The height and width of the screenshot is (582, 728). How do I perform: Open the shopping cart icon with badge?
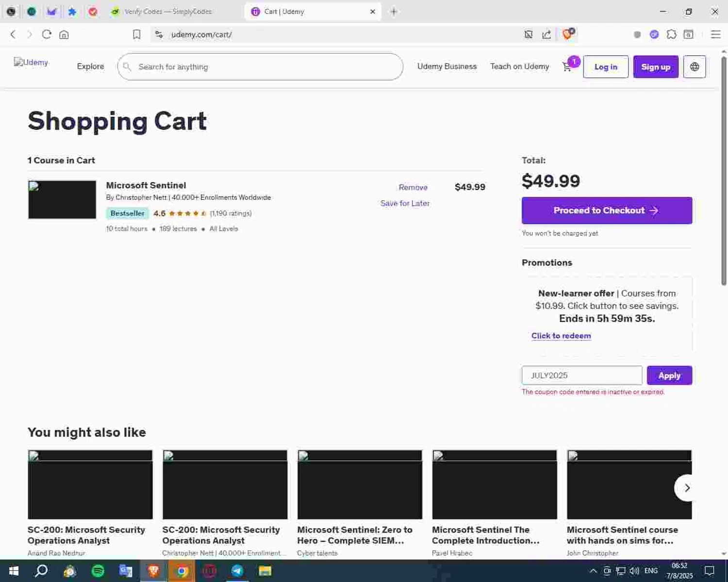click(x=567, y=66)
